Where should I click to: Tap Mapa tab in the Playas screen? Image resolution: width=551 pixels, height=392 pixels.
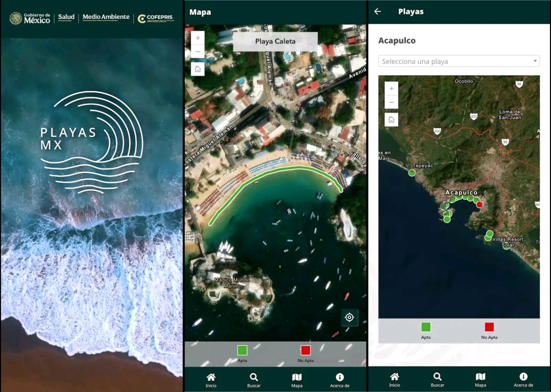click(x=480, y=380)
